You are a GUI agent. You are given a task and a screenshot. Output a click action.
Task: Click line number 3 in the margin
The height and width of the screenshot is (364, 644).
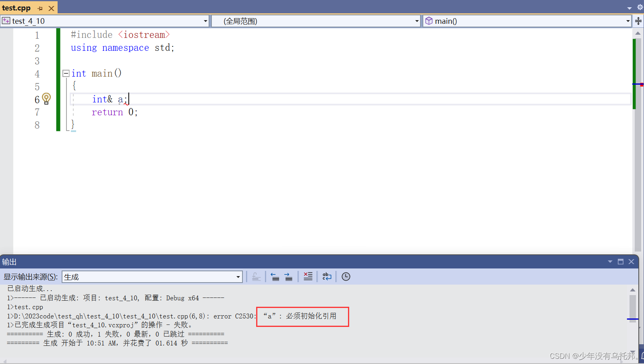(37, 61)
